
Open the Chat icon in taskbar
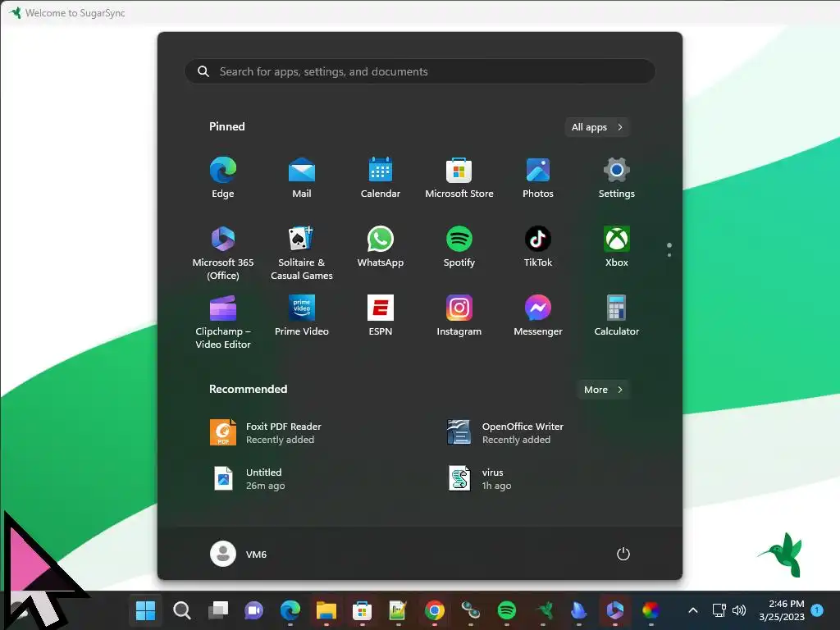click(254, 610)
